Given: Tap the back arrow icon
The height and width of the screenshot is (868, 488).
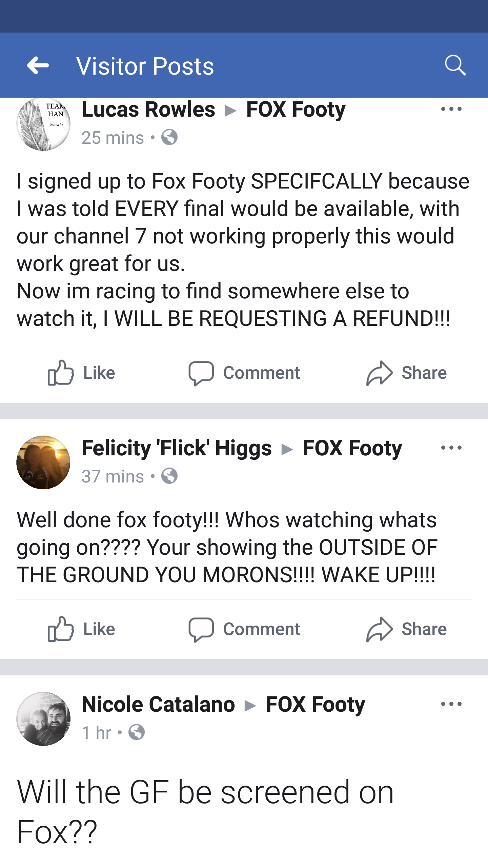Looking at the screenshot, I should coord(38,65).
